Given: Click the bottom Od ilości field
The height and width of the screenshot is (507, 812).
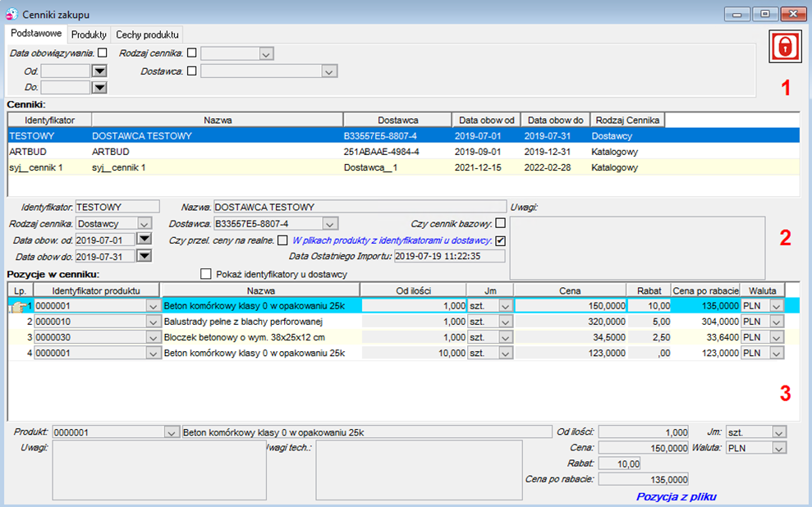Looking at the screenshot, I should click(643, 432).
